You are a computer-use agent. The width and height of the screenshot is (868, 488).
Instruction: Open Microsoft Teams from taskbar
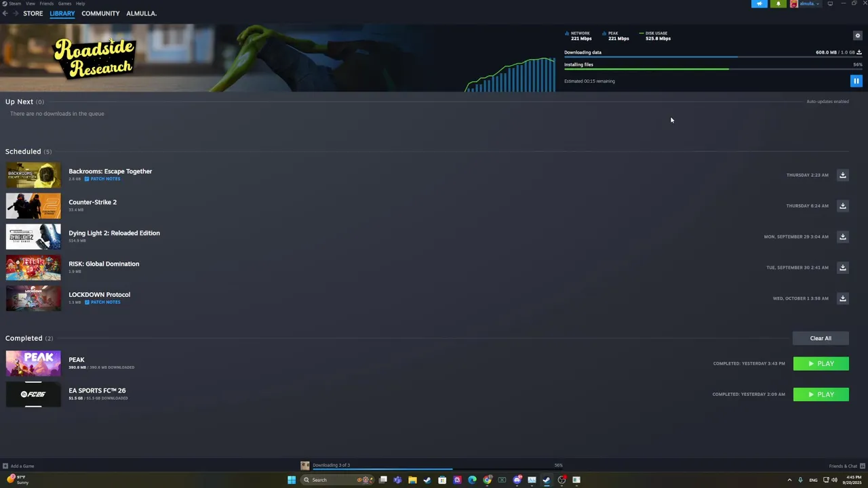coord(397,480)
